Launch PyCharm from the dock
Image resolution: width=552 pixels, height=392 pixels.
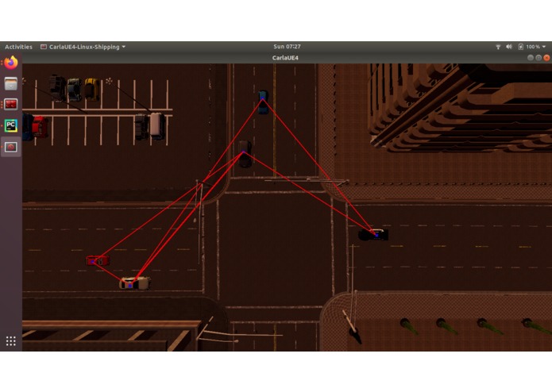(11, 125)
